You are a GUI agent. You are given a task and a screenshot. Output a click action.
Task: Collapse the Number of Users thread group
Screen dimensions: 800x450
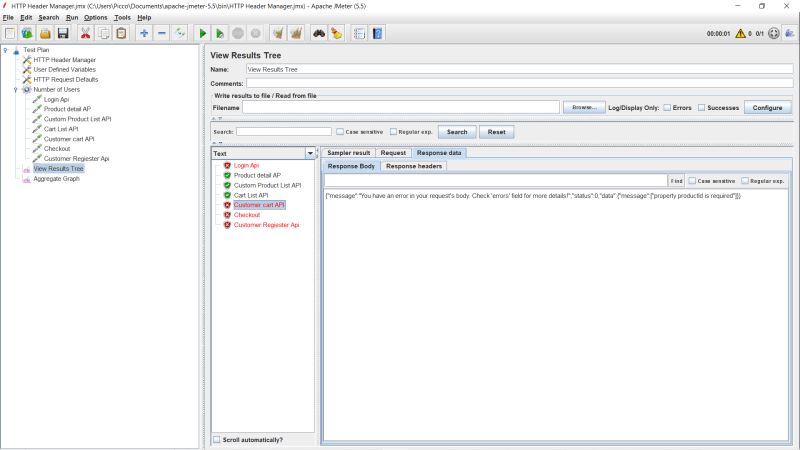(16, 90)
